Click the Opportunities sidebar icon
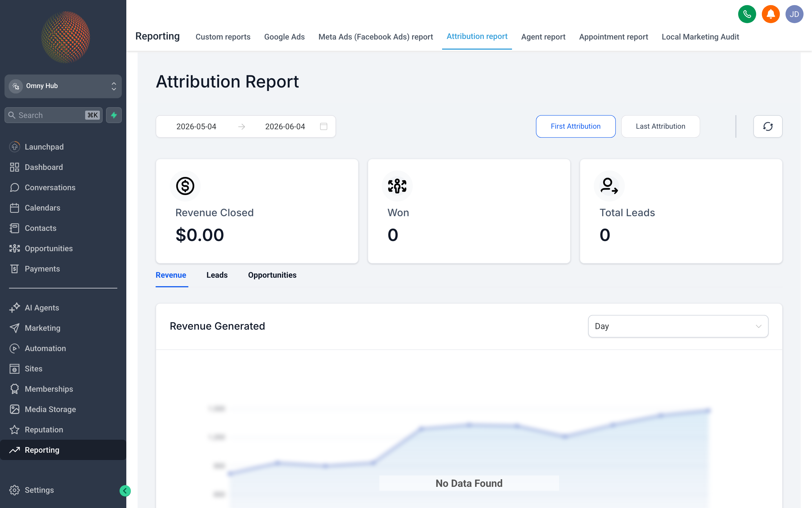812x508 pixels. pyautogui.click(x=14, y=249)
